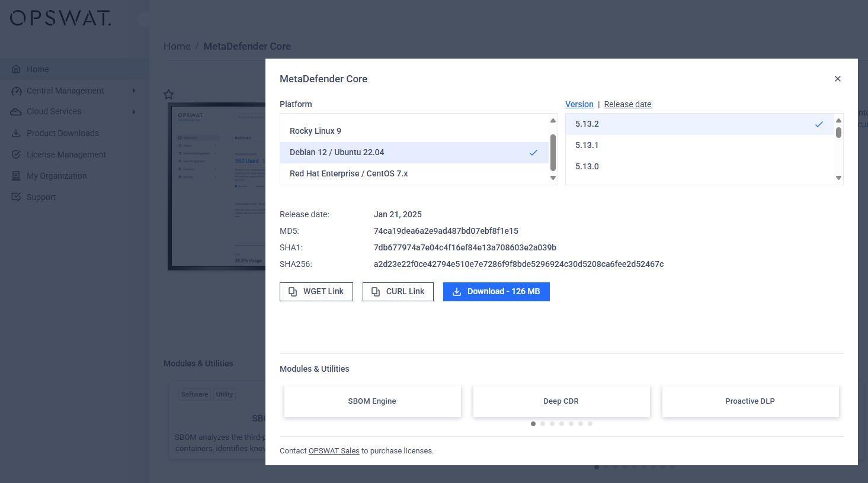The height and width of the screenshot is (483, 868).
Task: Select version 5.13.2
Action: click(700, 124)
